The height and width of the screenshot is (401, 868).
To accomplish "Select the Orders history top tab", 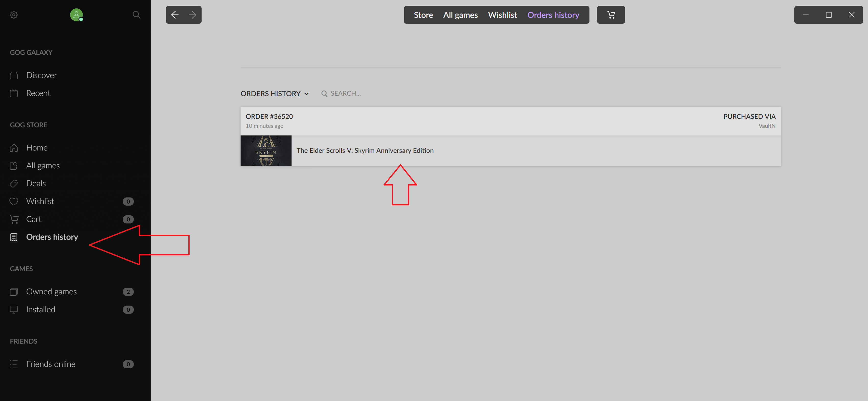I will 553,15.
